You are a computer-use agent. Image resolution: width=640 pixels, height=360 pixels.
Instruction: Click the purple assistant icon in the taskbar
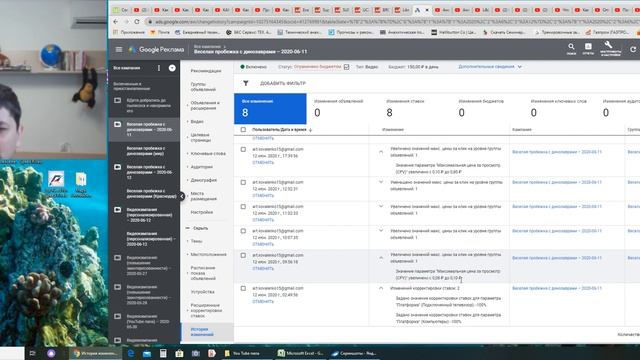pos(51,353)
